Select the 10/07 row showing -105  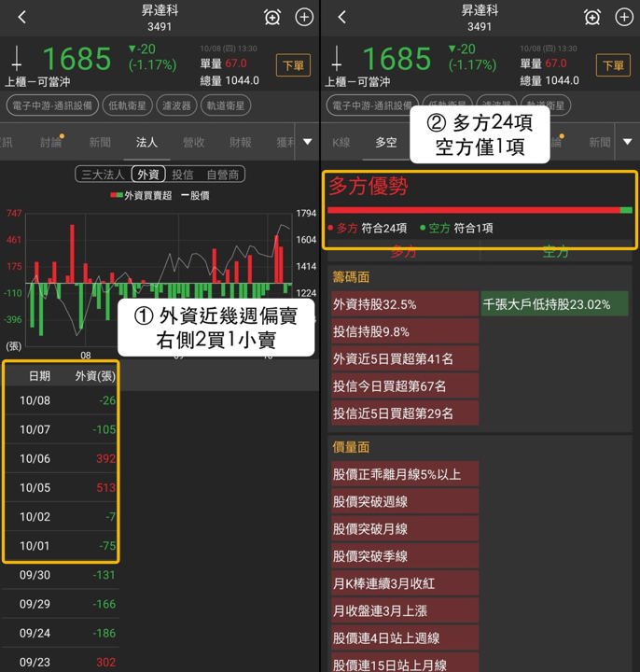[62, 429]
